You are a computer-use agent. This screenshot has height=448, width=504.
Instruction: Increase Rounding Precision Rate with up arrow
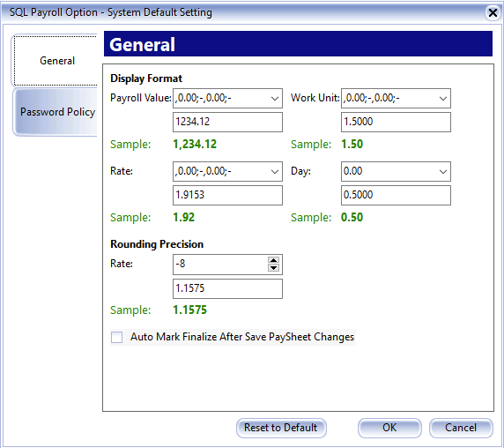[x=273, y=260]
